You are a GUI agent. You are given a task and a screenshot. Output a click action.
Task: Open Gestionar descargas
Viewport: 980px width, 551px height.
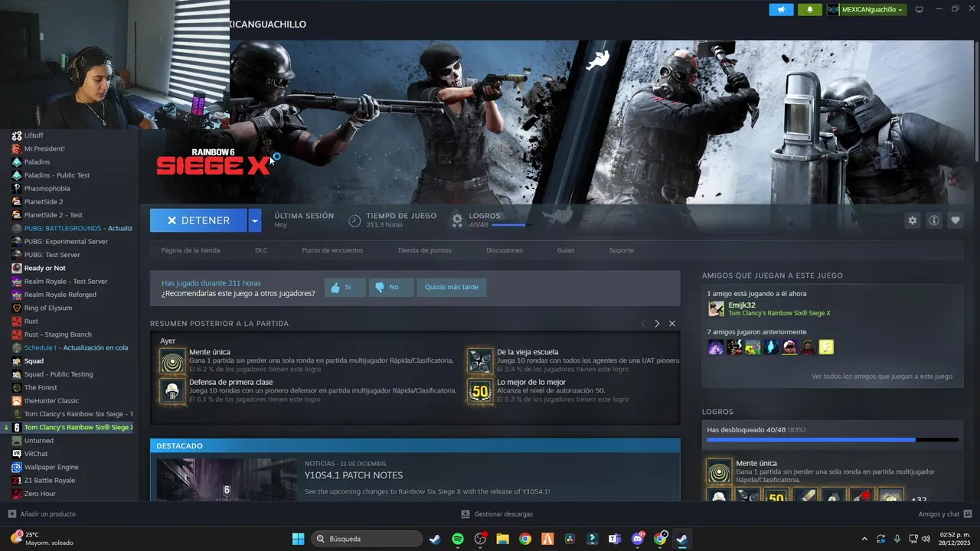tap(497, 514)
